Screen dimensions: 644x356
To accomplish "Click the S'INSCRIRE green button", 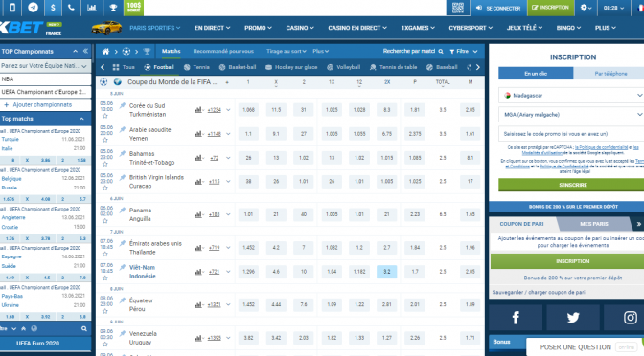I will [571, 185].
